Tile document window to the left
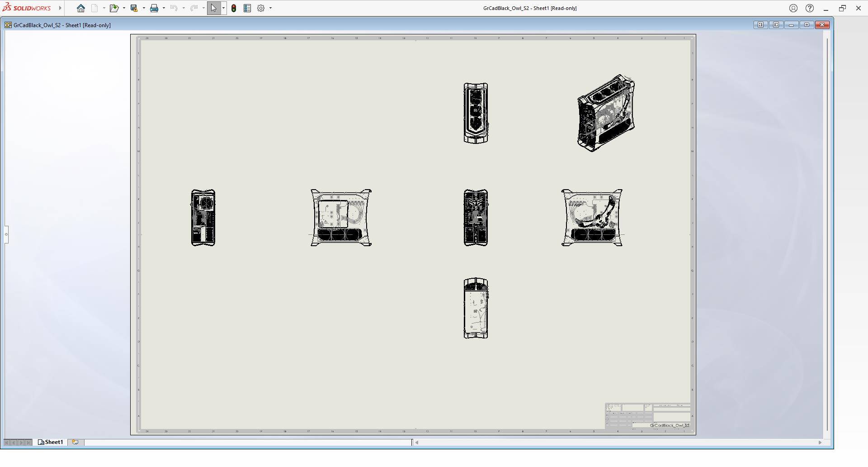Viewport: 868px width, 467px height. tap(760, 25)
